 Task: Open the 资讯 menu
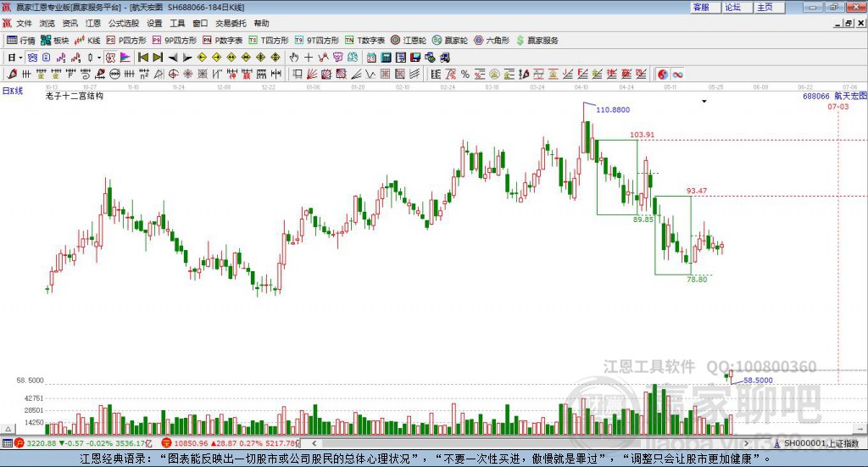(70, 23)
